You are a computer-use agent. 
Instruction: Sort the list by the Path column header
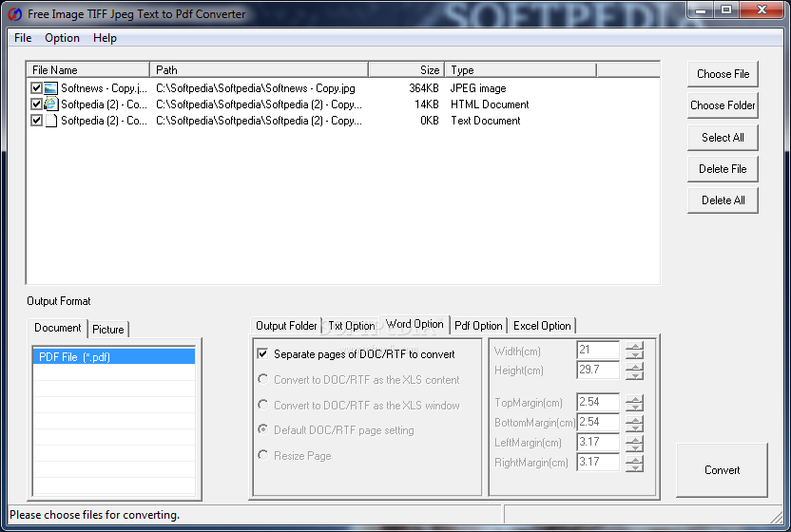pos(260,69)
